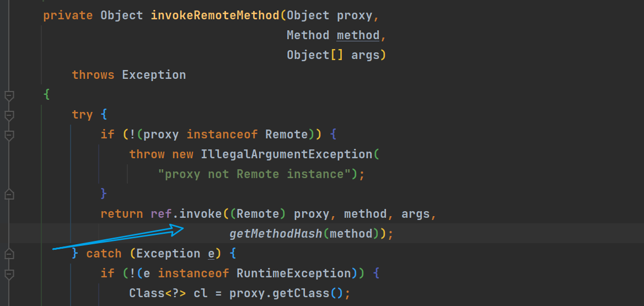
Task: Collapse the catch block fold marker
Action: (8, 254)
